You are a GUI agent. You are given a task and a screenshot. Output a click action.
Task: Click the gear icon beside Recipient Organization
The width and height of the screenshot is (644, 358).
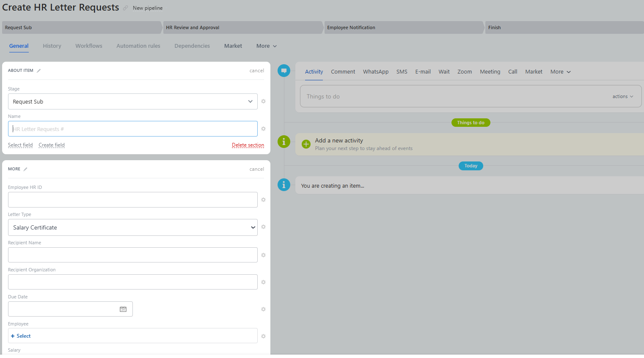point(263,282)
